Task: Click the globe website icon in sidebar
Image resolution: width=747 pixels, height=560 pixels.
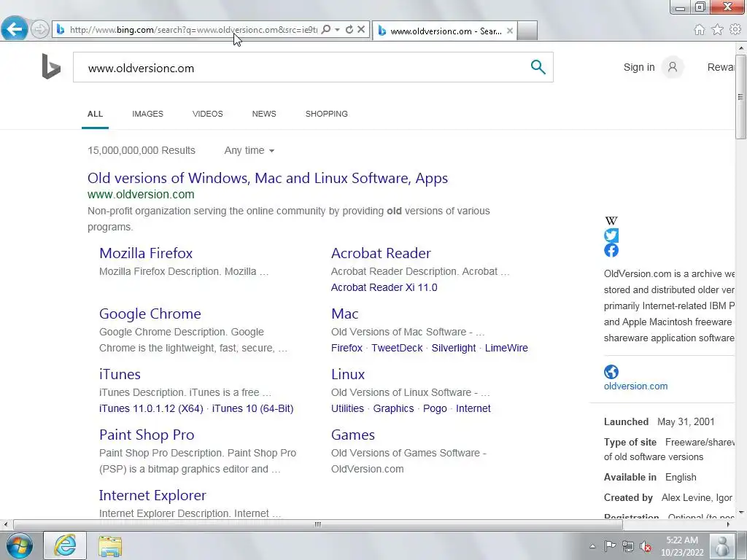Action: (x=611, y=372)
